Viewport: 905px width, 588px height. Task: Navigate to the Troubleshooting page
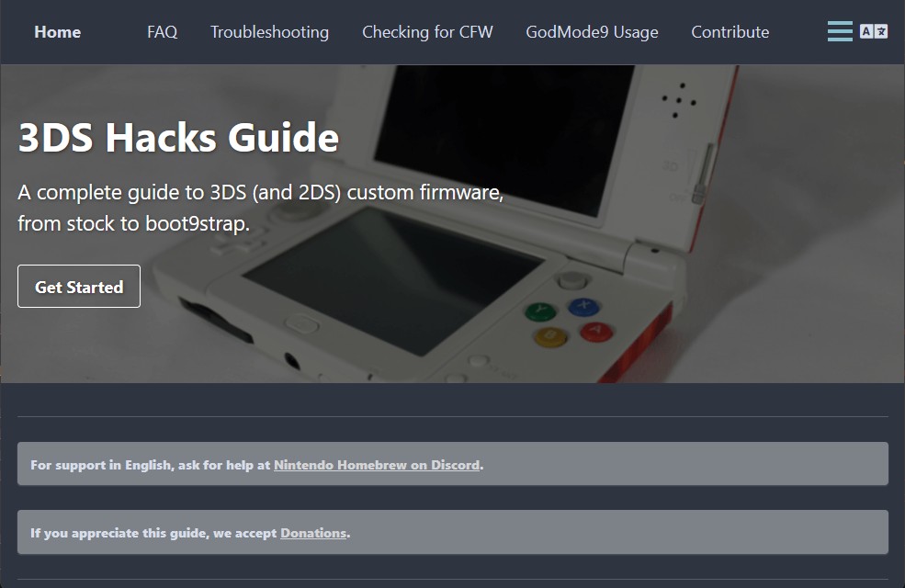pyautogui.click(x=269, y=31)
